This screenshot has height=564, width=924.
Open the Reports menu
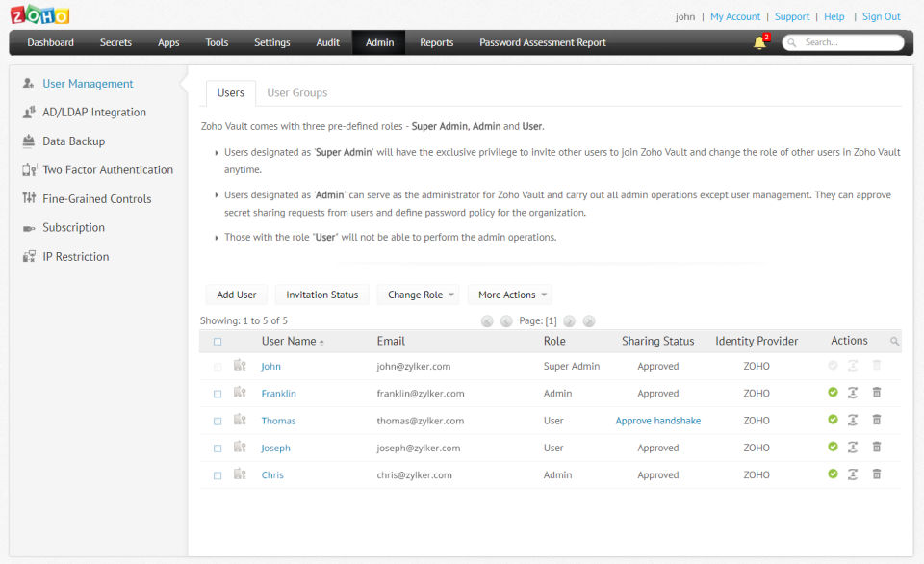coord(437,42)
